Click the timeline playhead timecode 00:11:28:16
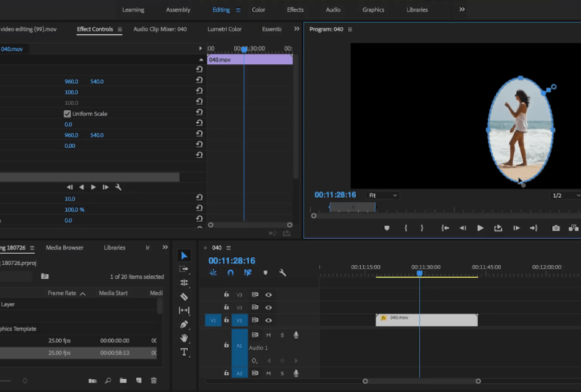The height and width of the screenshot is (392, 581). tap(232, 261)
